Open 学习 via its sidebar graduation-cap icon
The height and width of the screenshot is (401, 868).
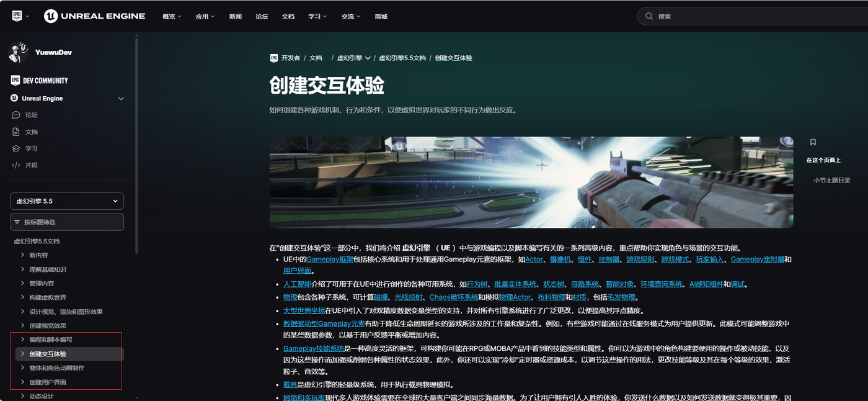[x=16, y=148]
